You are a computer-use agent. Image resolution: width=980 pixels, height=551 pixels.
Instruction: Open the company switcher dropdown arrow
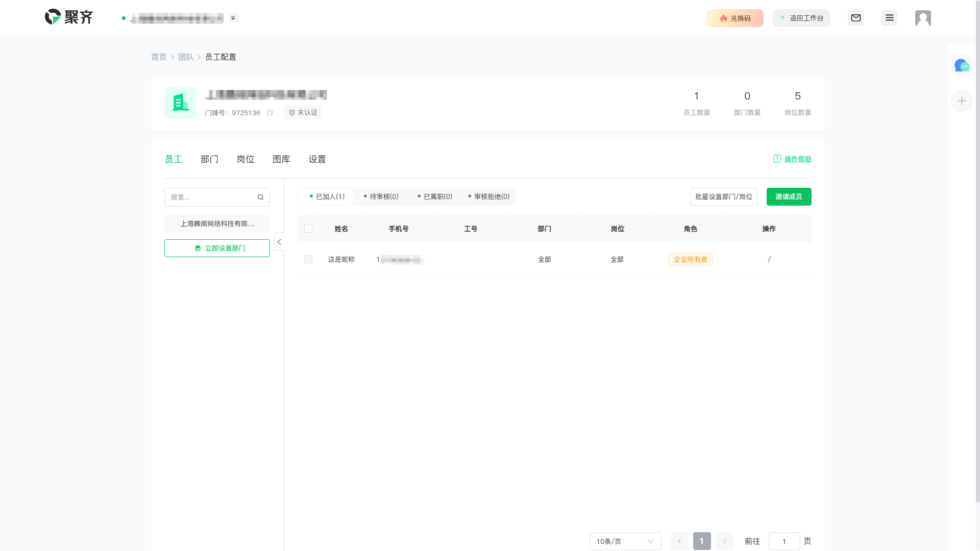(x=233, y=18)
